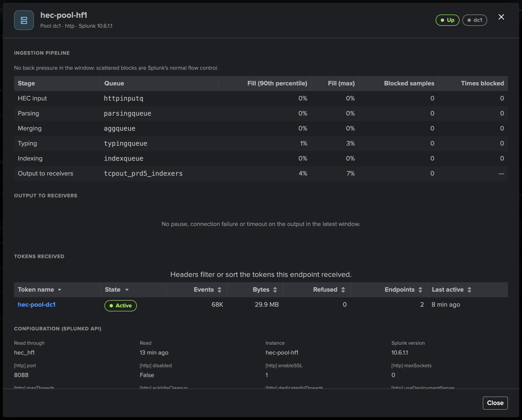522x420 pixels.
Task: Click the 29.9 MB bytes value
Action: 267,305
